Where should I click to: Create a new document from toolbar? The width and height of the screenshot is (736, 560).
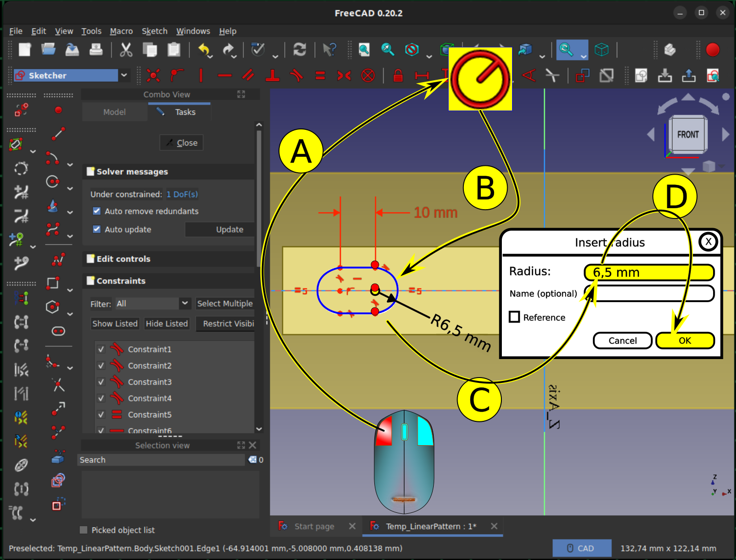click(24, 50)
